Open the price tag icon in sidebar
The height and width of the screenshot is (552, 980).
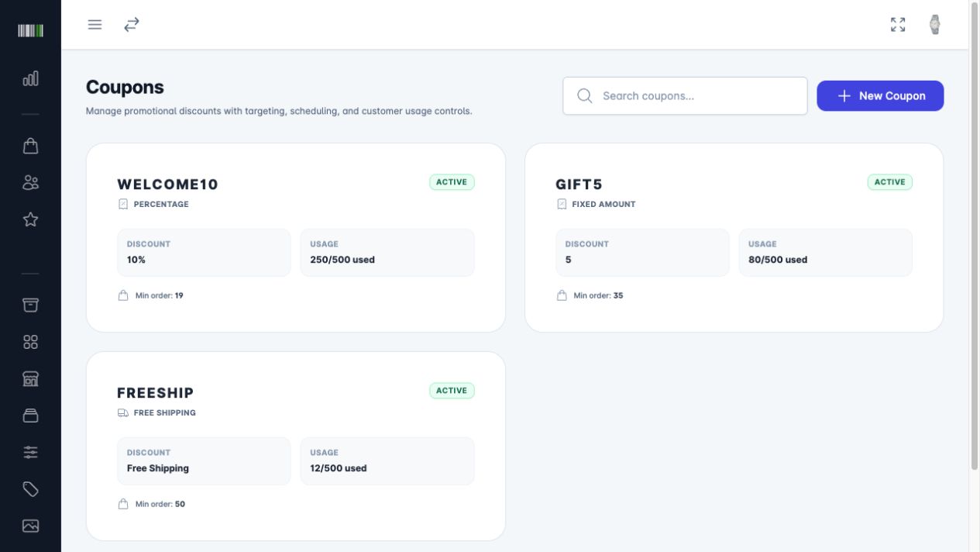click(30, 489)
